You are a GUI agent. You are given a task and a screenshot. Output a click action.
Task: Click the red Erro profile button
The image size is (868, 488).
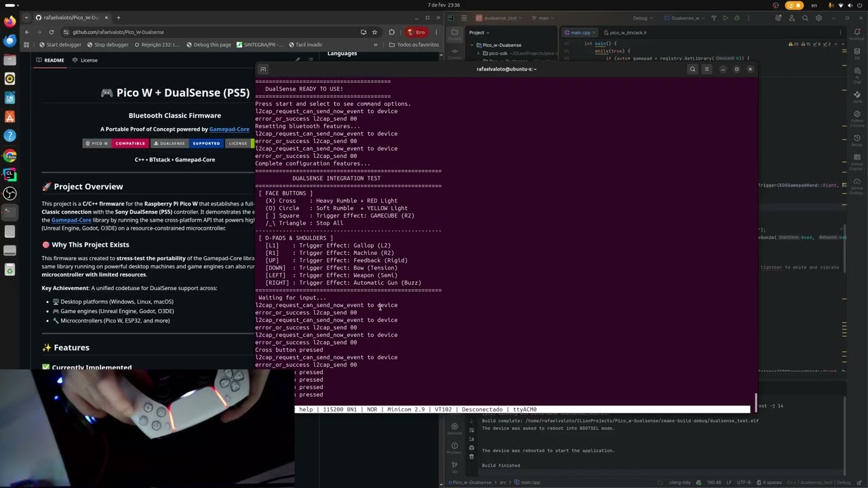416,32
